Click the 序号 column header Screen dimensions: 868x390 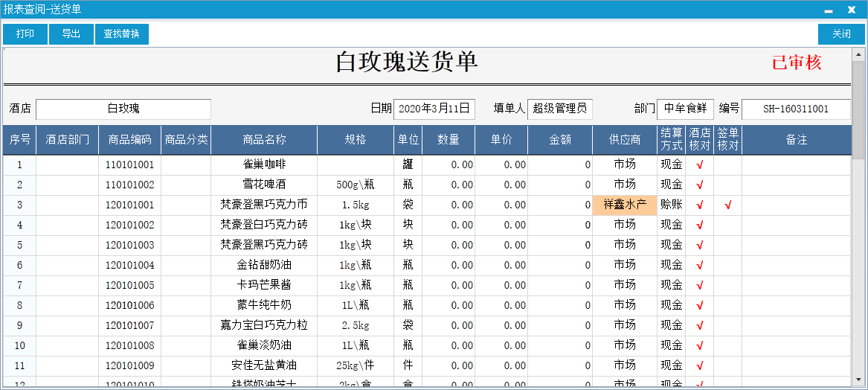pyautogui.click(x=20, y=140)
